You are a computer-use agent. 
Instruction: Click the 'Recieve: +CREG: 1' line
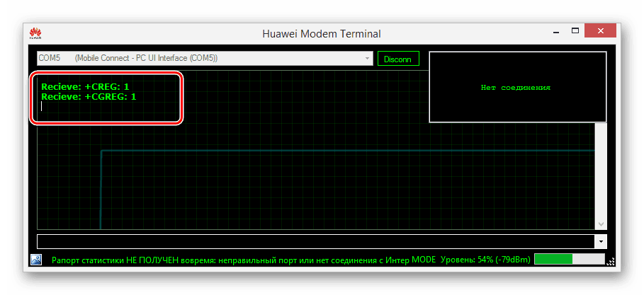point(85,87)
